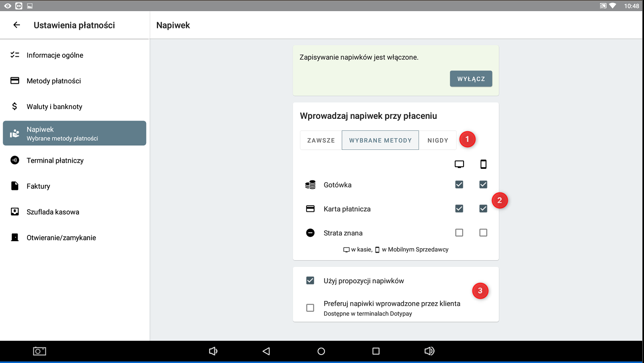
Task: Click the Terminal płatniczy contactless icon
Action: click(15, 160)
